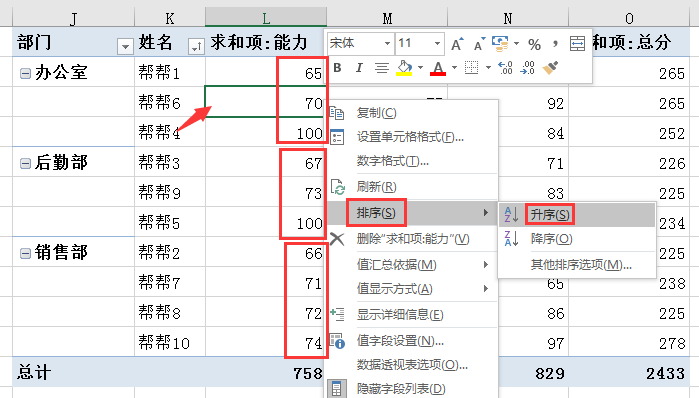This screenshot has width=699, height=398.
Task: Click Merge and Center icon
Action: 577,44
